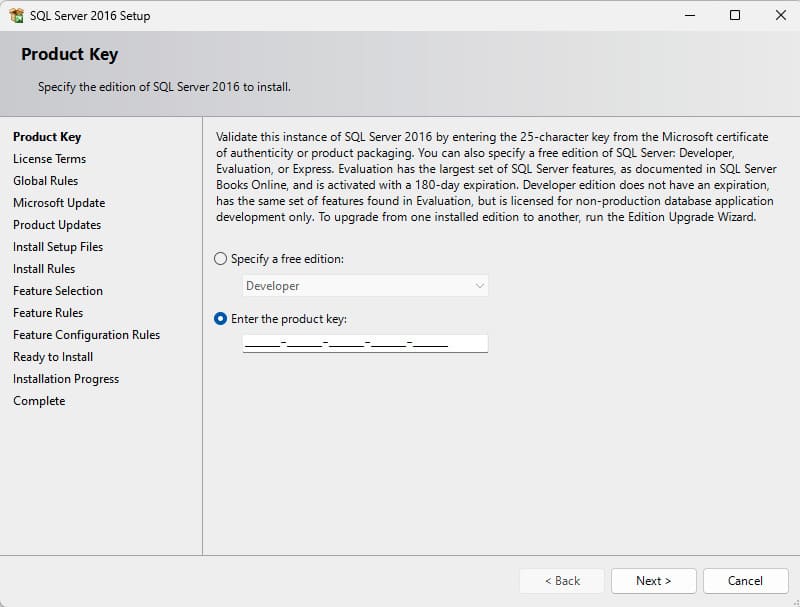Select the Product Key step in sidebar

point(47,137)
